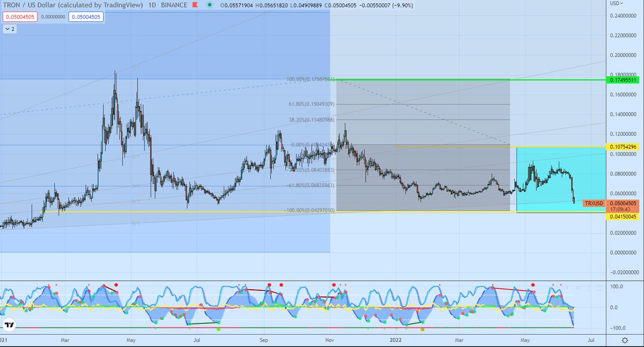Click the TradingView logo icon
Viewport: 644px width, 347px height.
[x=9, y=324]
